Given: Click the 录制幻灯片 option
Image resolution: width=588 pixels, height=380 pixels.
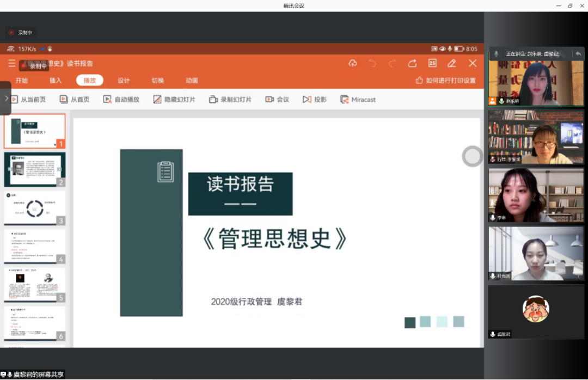Looking at the screenshot, I should coord(230,100).
